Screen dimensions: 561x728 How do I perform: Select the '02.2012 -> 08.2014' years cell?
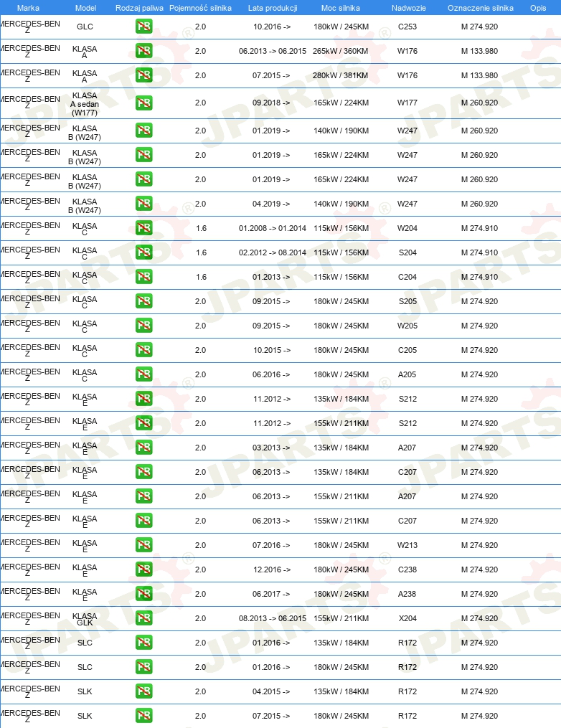273,252
